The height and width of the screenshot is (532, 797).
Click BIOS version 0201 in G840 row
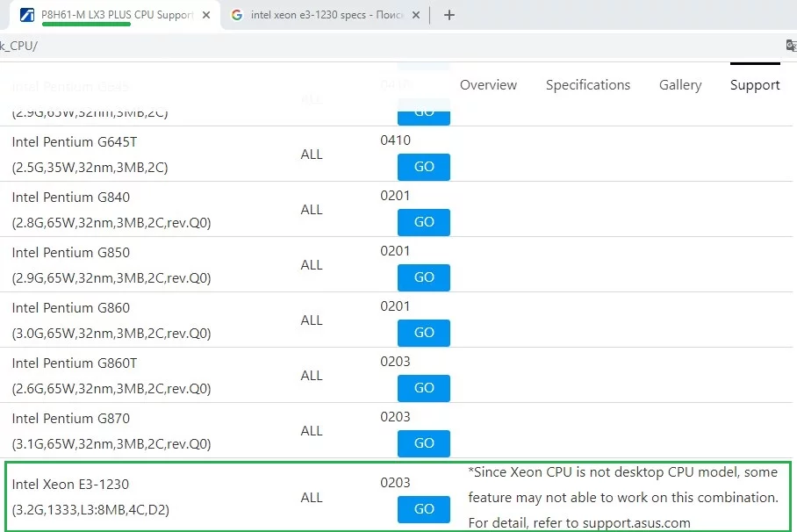click(395, 196)
